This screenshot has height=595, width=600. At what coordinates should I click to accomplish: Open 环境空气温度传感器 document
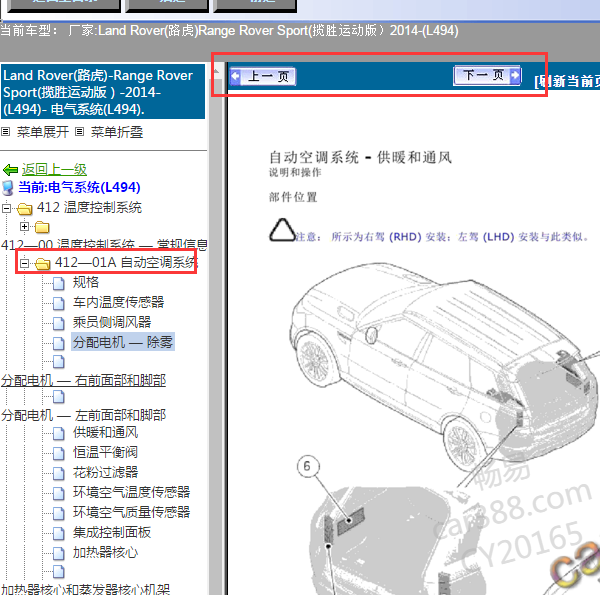[131, 492]
